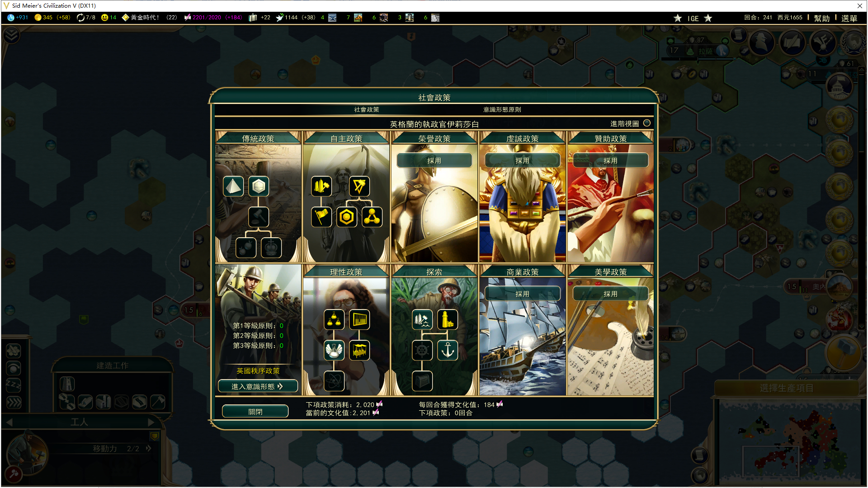
Task: Select the dark atom Rationalism policy icon
Action: tap(334, 381)
